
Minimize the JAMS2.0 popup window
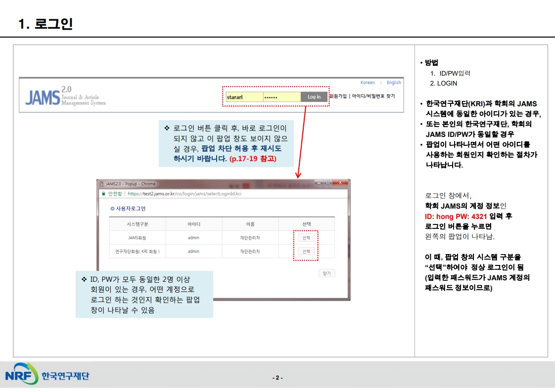pos(319,182)
